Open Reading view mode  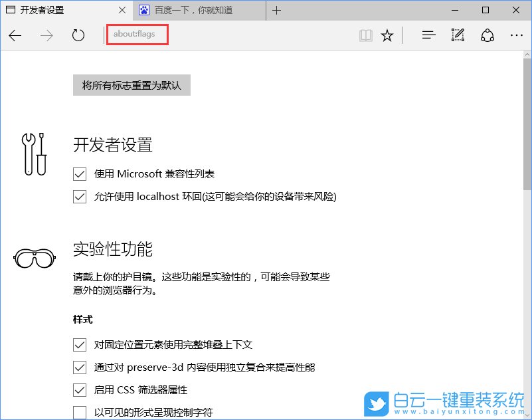365,35
